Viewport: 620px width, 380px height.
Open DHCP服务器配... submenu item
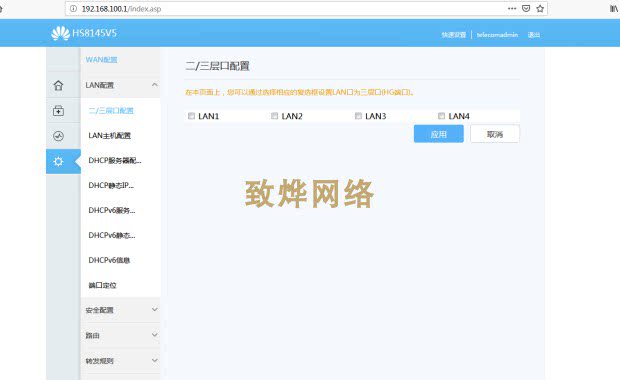click(x=115, y=161)
